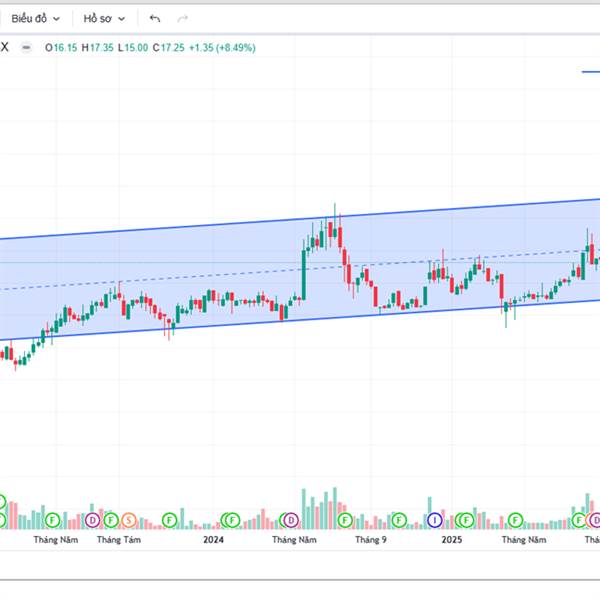Viewport: 600px width, 600px height.
Task: Click the orange S split event marker
Action: pyautogui.click(x=129, y=520)
